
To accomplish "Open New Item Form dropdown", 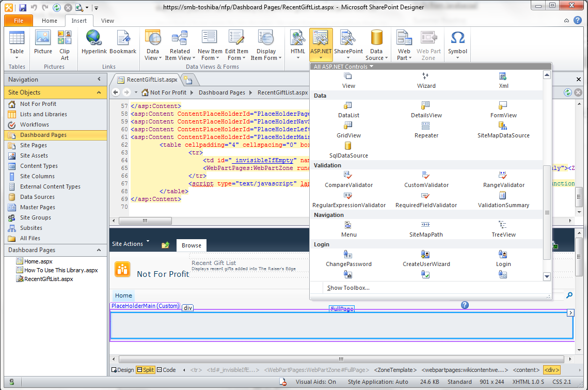I will [210, 45].
